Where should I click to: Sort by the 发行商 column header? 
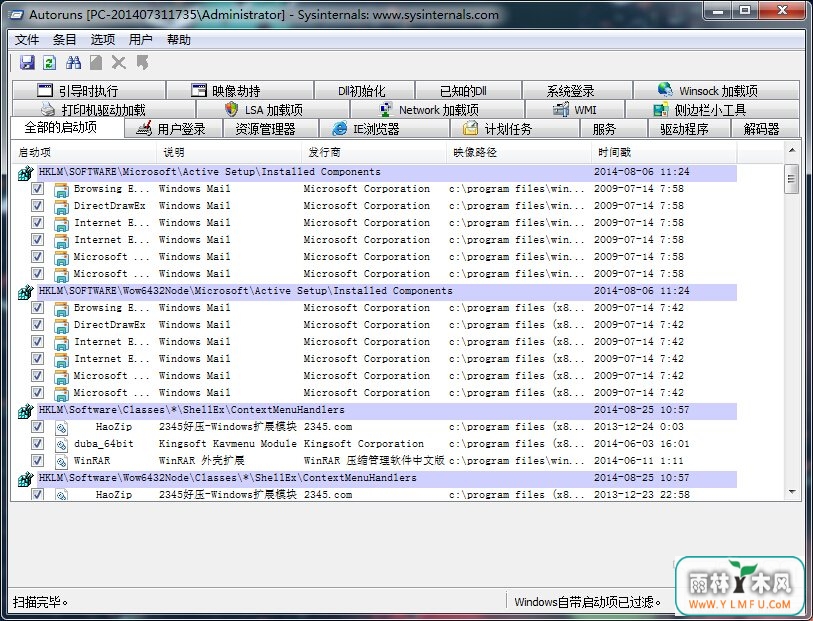tap(374, 152)
